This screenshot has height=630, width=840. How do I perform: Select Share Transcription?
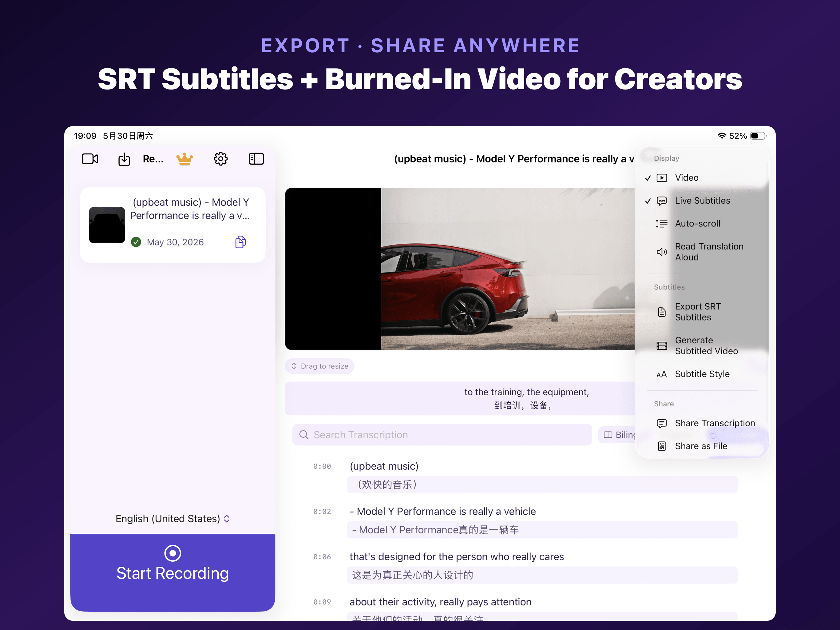[x=702, y=423]
